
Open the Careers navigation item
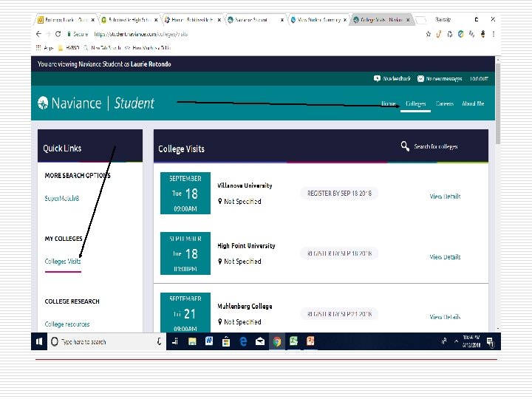tap(445, 103)
